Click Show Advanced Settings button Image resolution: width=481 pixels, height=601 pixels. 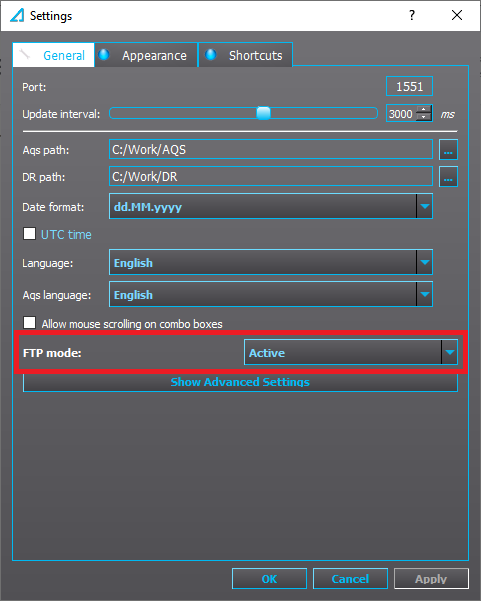240,382
